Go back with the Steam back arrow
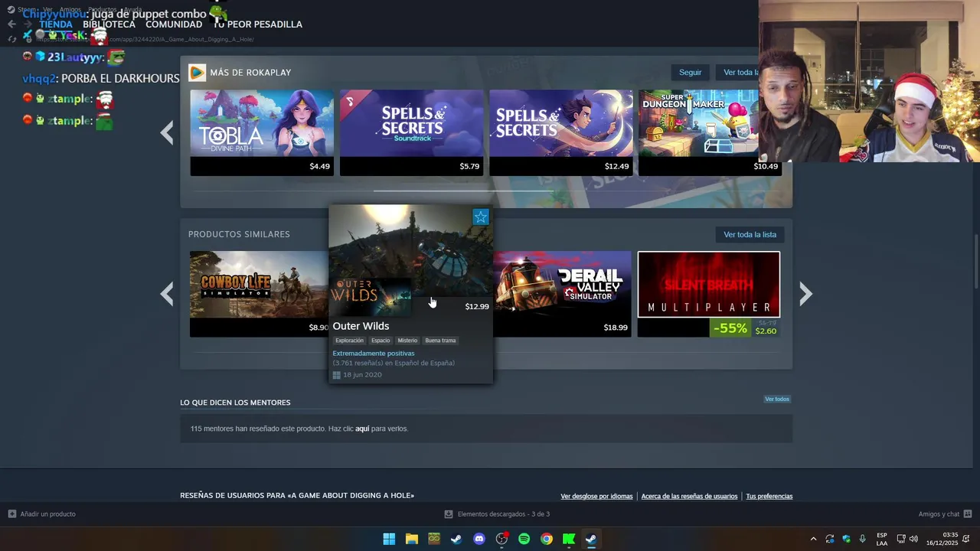The height and width of the screenshot is (551, 980). 11,24
